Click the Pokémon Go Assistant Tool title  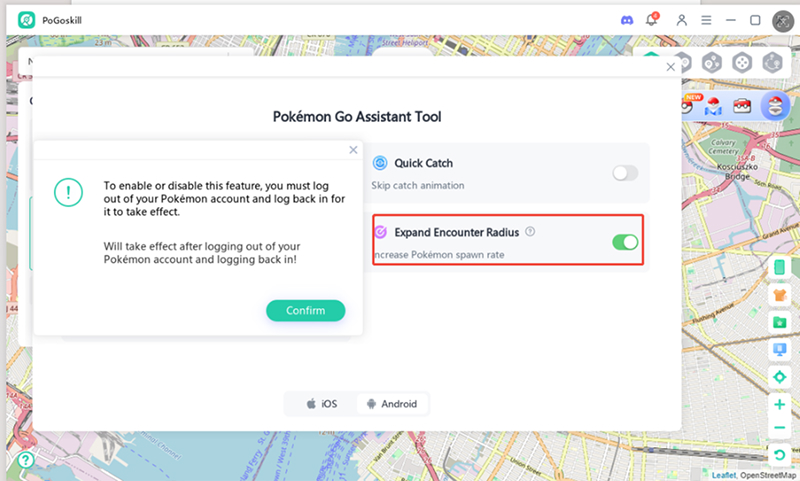pos(357,117)
